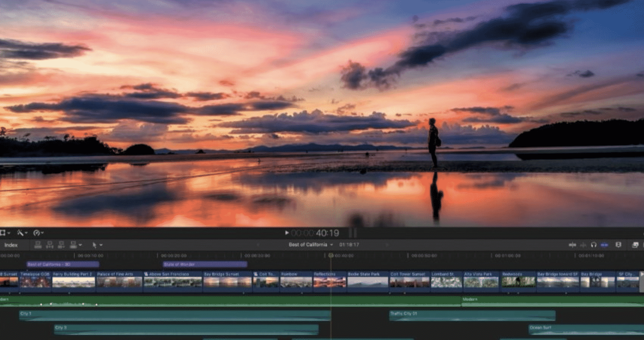Click the Insert clip edit icon
The image size is (644, 340).
point(49,245)
